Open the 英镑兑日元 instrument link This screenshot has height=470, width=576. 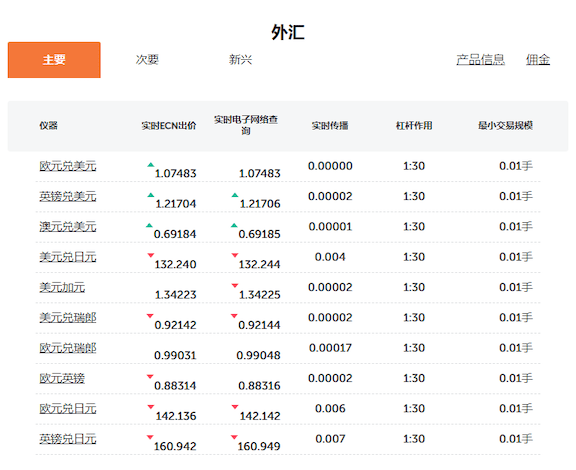[68, 439]
